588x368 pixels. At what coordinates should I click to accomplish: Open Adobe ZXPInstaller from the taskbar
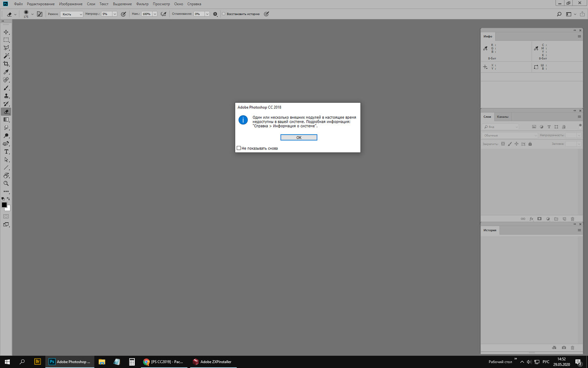point(213,362)
